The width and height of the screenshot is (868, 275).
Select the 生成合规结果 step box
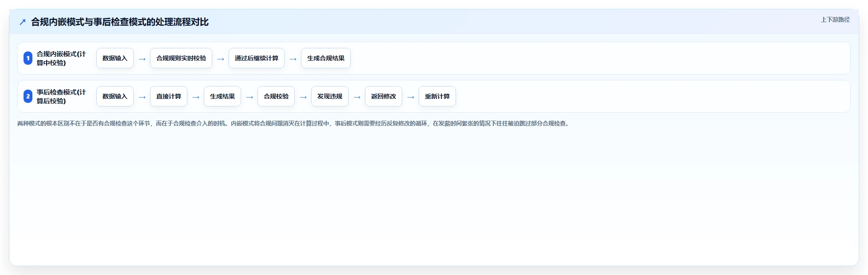[x=326, y=58]
